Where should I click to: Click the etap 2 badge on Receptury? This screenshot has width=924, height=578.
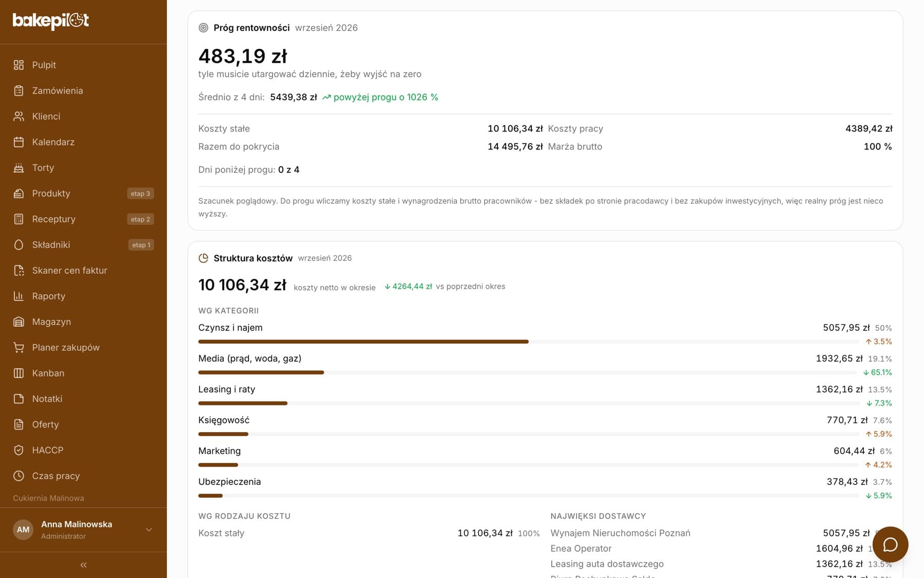141,219
